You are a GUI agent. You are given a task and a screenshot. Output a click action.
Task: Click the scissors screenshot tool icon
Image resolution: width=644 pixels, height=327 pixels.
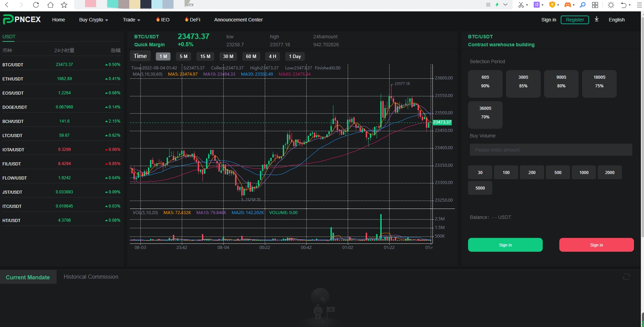click(x=521, y=5)
